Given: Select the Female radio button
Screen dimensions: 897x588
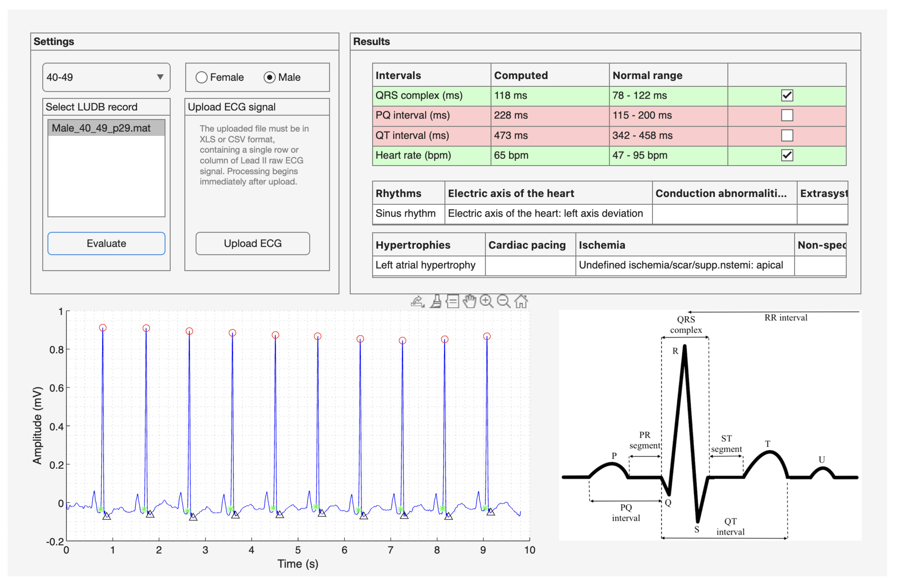Looking at the screenshot, I should coord(202,77).
